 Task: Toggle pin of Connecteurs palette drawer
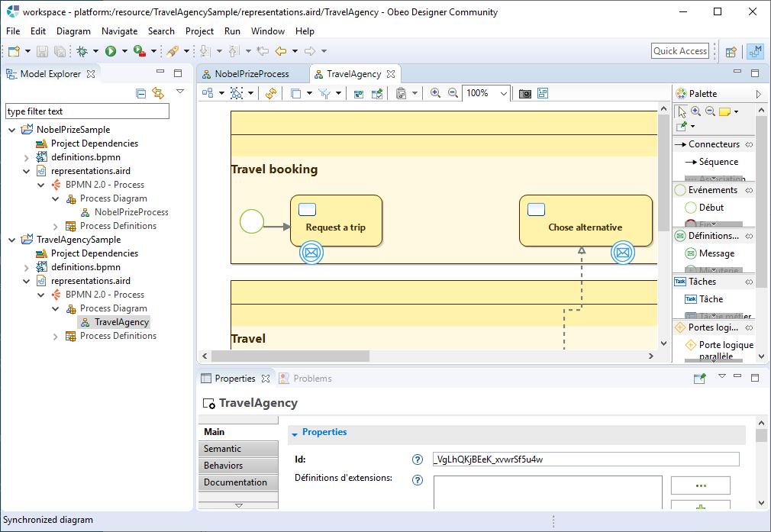coord(749,144)
